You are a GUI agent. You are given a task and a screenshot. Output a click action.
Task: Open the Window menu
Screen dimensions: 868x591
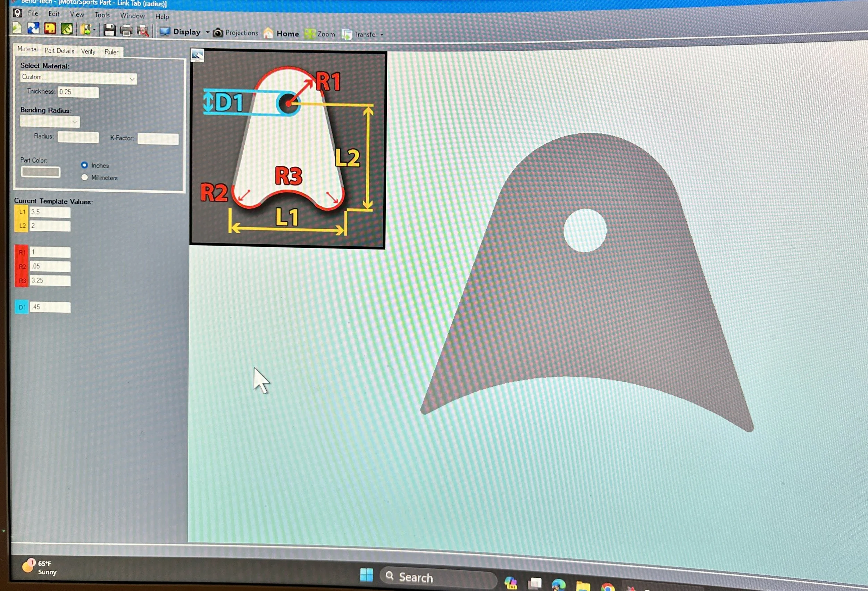(x=132, y=16)
